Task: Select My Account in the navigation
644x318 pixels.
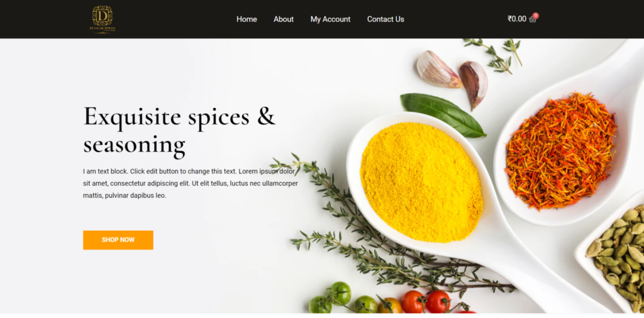Action: 330,19
